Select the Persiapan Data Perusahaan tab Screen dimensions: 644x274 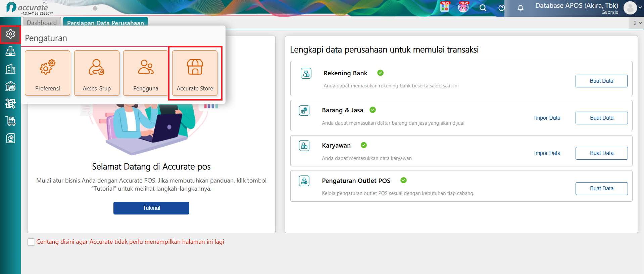tap(105, 23)
